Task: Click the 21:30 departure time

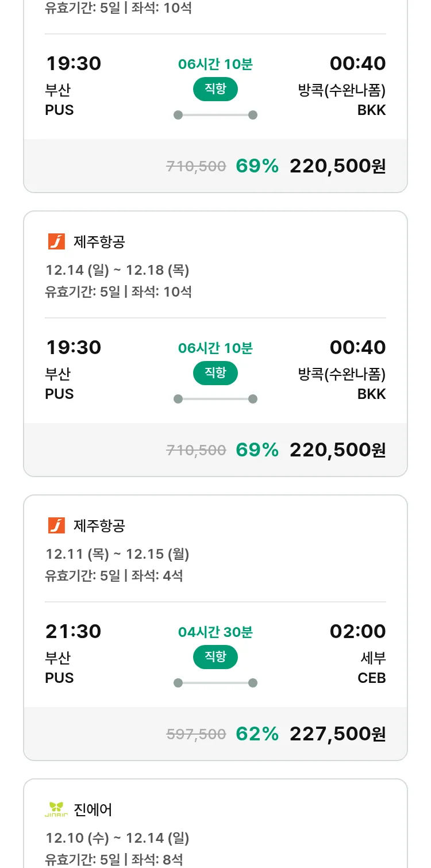Action: point(73,631)
